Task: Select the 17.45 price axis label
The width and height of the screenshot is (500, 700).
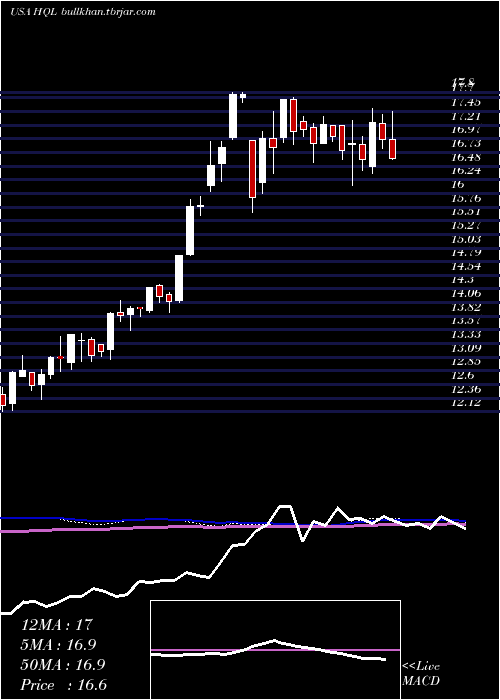Action: (x=466, y=103)
